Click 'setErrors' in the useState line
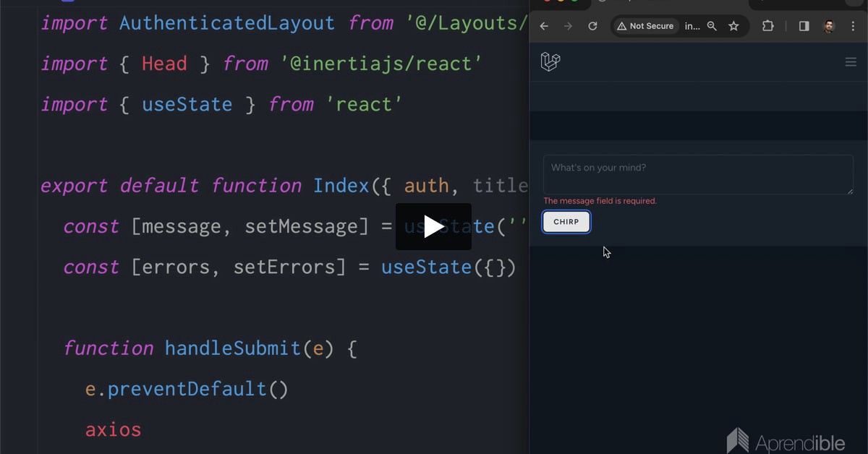The image size is (868, 454). click(x=284, y=267)
